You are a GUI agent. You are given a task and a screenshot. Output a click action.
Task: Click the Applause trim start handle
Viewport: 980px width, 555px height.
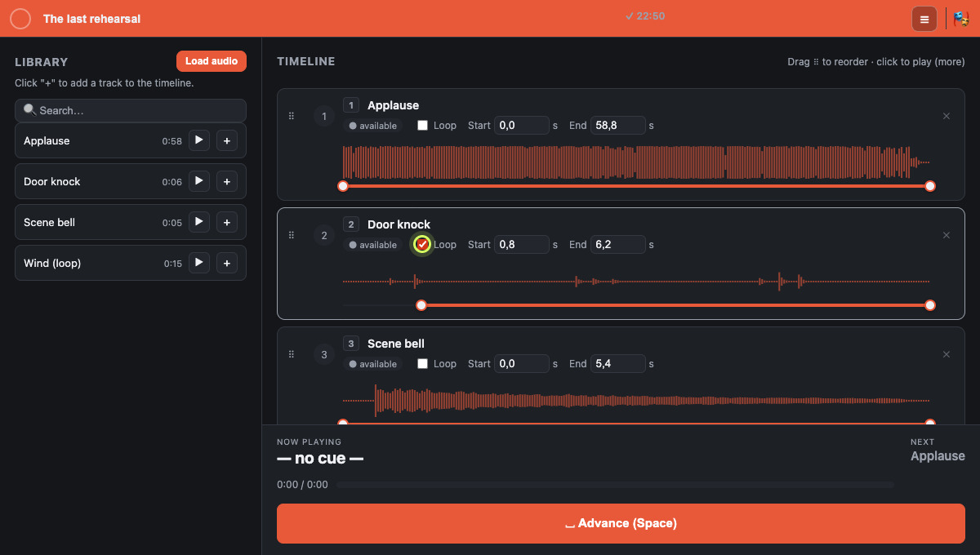pyautogui.click(x=343, y=186)
